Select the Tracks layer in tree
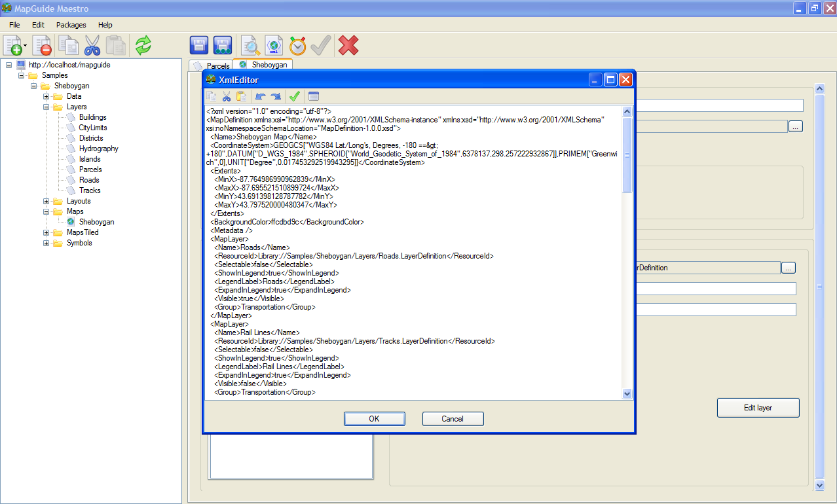 click(90, 190)
